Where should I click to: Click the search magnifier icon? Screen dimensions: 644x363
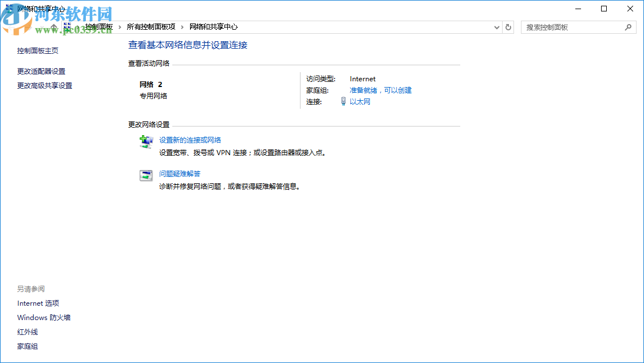pos(628,27)
